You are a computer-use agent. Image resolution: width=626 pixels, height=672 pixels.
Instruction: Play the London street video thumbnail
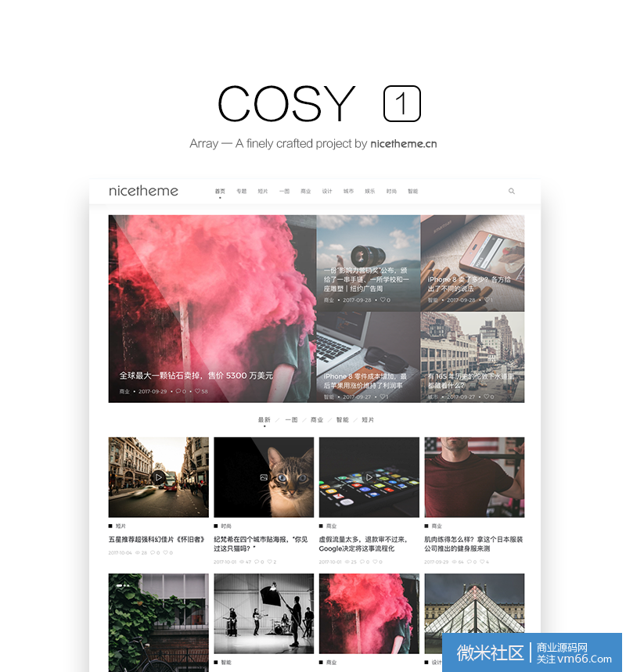158,477
